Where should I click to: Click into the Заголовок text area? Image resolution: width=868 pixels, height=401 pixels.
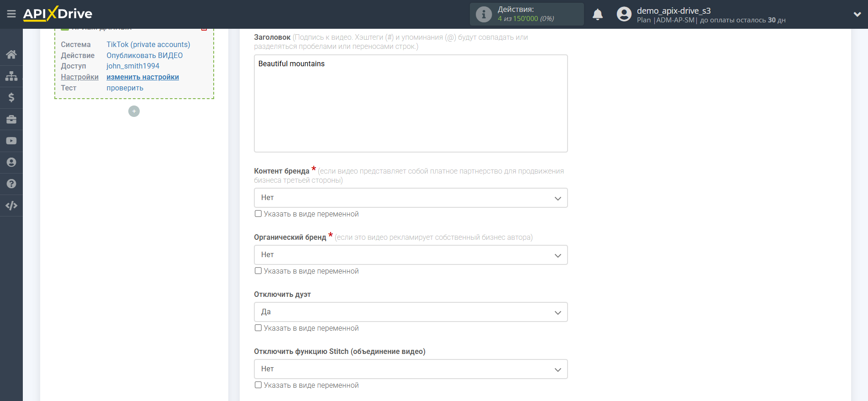(x=410, y=103)
